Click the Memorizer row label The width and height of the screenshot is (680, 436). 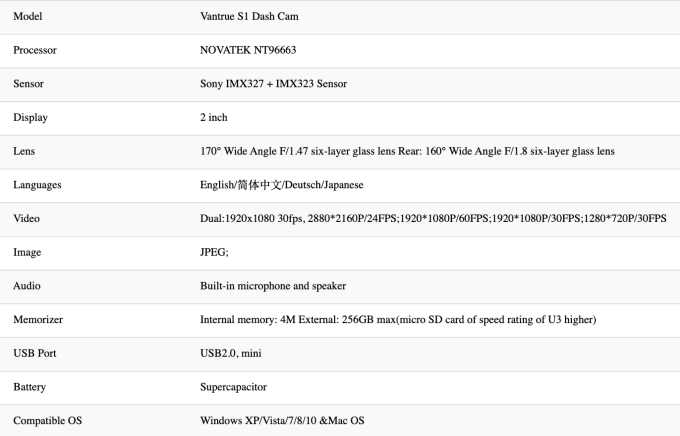[38, 320]
